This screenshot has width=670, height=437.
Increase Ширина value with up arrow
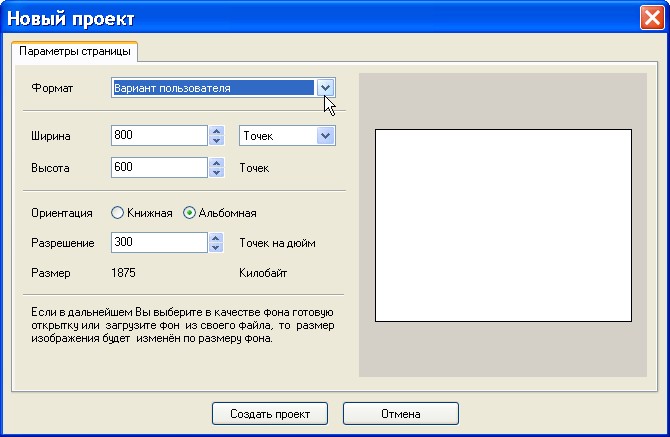pos(217,131)
